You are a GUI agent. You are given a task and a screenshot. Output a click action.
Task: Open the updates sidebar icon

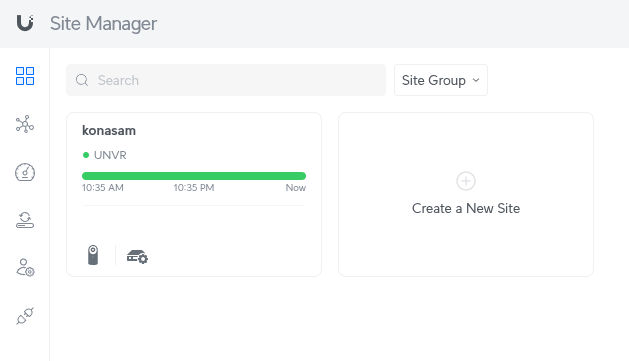[25, 220]
